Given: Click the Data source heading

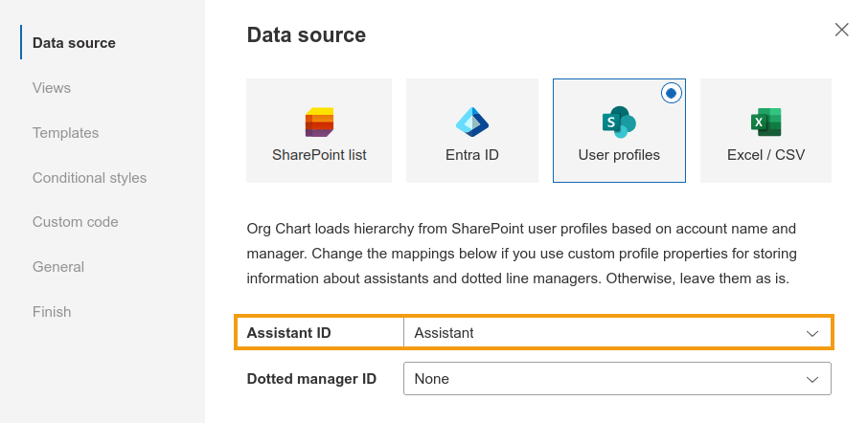Looking at the screenshot, I should [x=307, y=34].
